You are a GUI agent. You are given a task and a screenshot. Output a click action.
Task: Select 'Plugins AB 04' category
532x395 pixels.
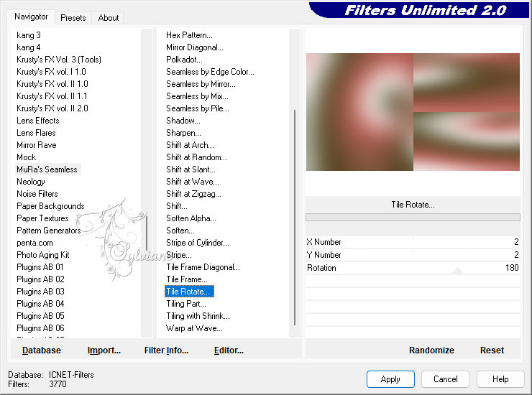tap(40, 304)
